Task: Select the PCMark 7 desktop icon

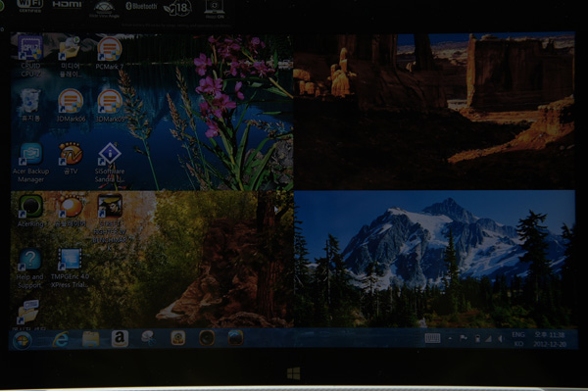Action: [x=110, y=53]
